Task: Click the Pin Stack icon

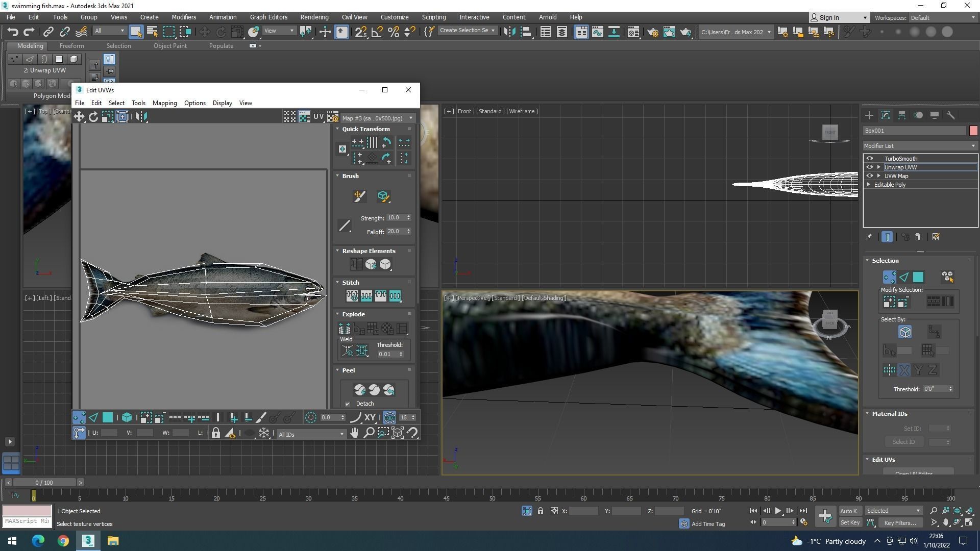Action: pyautogui.click(x=869, y=237)
